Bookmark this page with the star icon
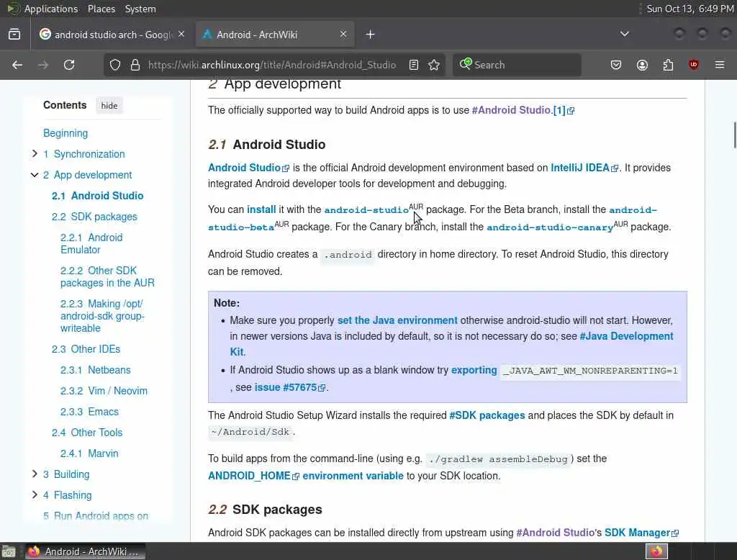This screenshot has height=560, width=737. [434, 65]
